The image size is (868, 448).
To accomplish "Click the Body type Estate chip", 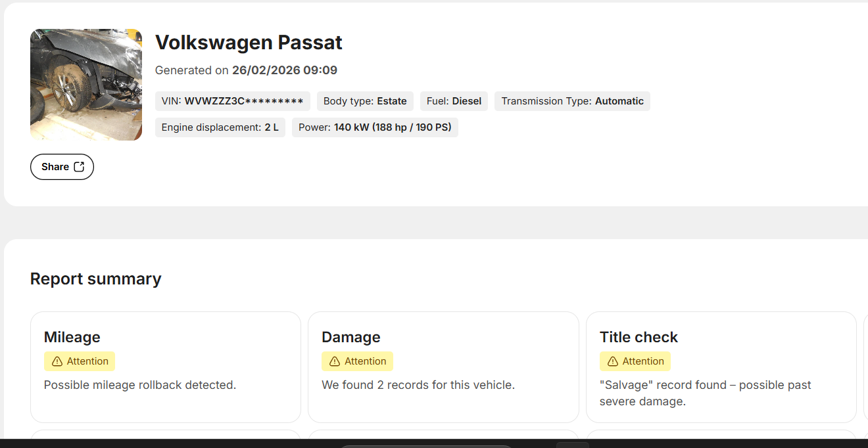I will [x=365, y=101].
